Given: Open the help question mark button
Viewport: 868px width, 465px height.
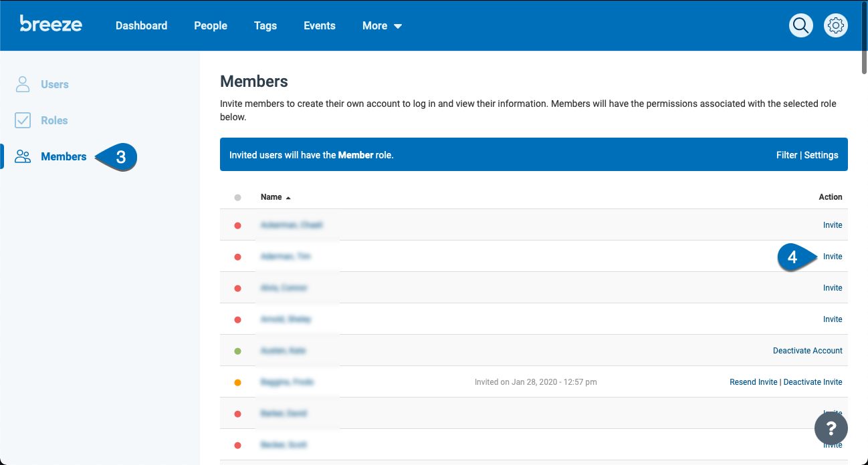Looking at the screenshot, I should pos(831,428).
